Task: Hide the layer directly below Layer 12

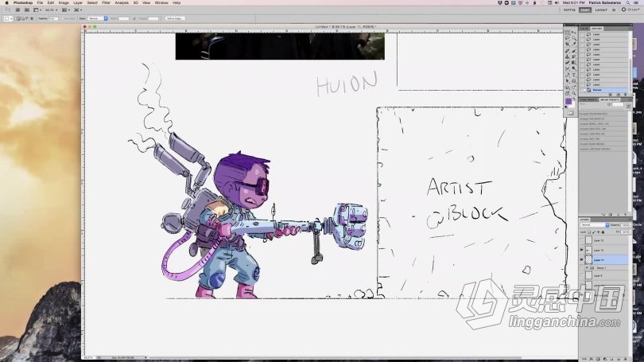Action: 581,251
